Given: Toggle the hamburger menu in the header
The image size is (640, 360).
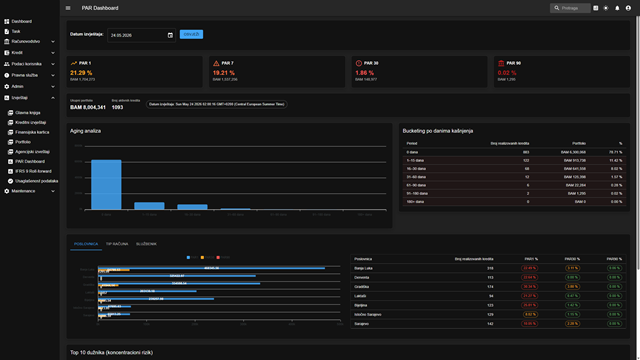Looking at the screenshot, I should 68,8.
